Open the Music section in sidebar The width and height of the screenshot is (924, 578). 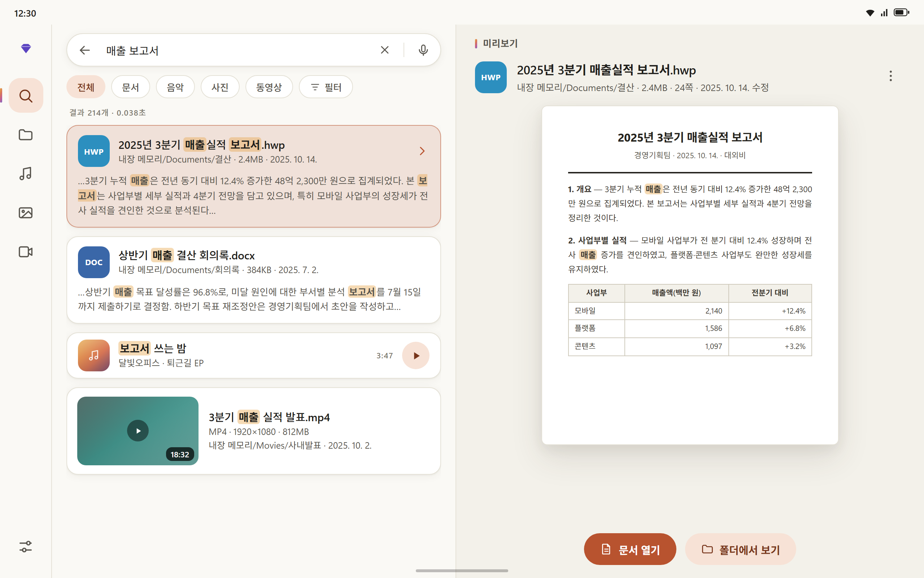pos(26,173)
